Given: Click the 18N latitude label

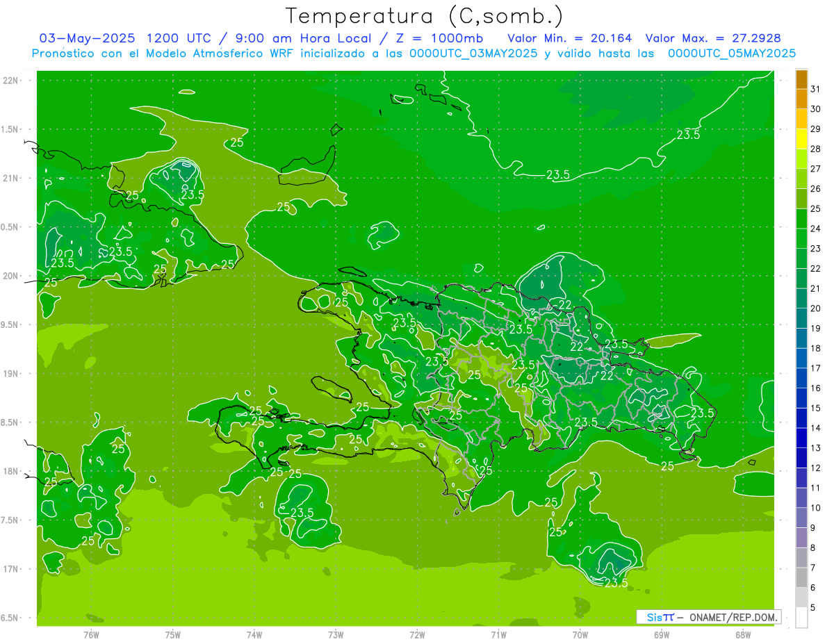Looking at the screenshot, I should pyautogui.click(x=11, y=471).
